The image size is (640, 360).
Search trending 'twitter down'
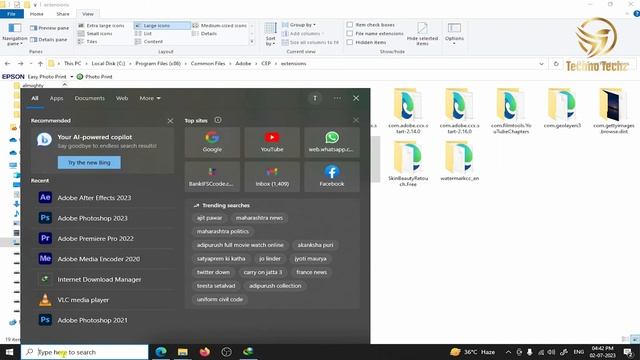pos(213,272)
